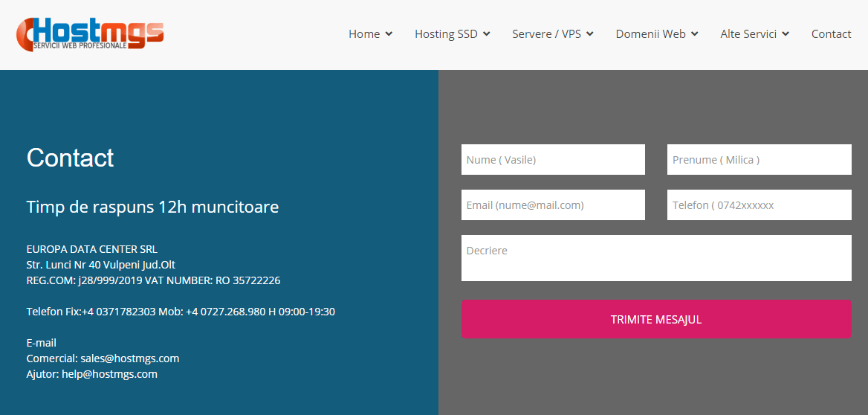Screen dimensions: 868x415
Task: Click the HostMGS logo
Action: 90,34
